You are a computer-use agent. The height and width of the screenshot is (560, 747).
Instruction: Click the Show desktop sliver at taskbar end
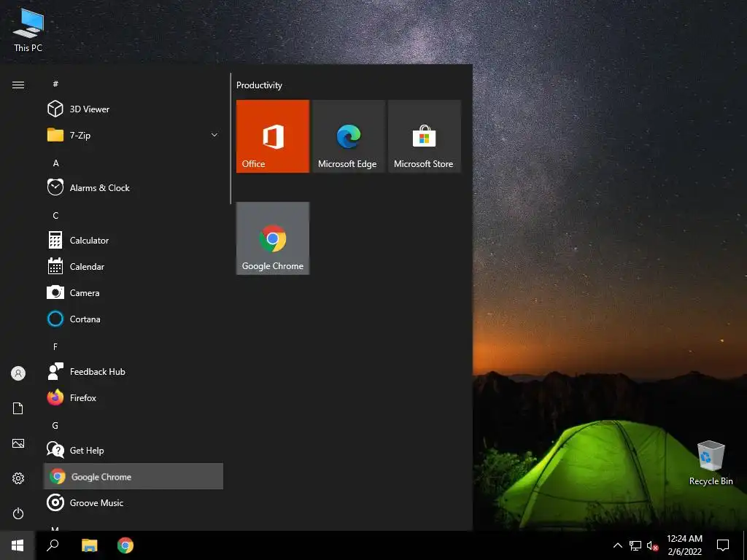(745, 545)
